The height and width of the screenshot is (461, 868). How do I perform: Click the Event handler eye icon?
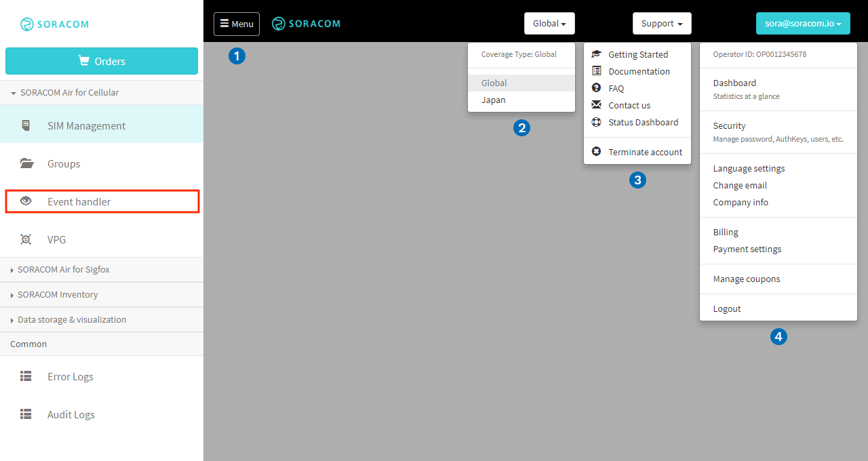click(26, 201)
